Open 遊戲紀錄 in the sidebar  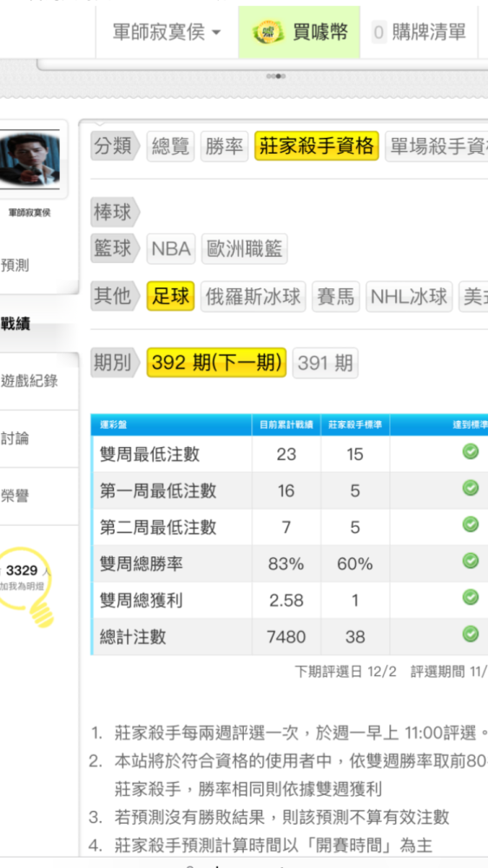tap(30, 381)
